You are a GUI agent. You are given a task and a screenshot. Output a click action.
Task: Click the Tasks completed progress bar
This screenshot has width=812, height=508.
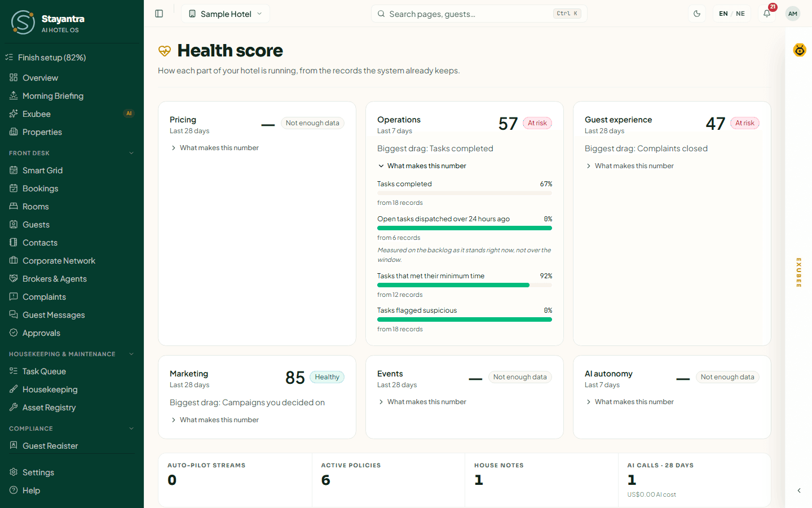[465, 193]
